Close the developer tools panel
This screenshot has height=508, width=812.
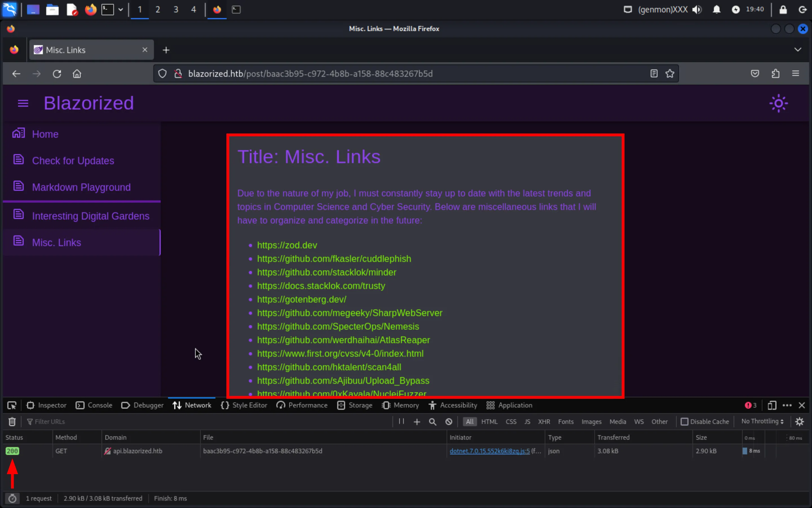click(x=802, y=405)
